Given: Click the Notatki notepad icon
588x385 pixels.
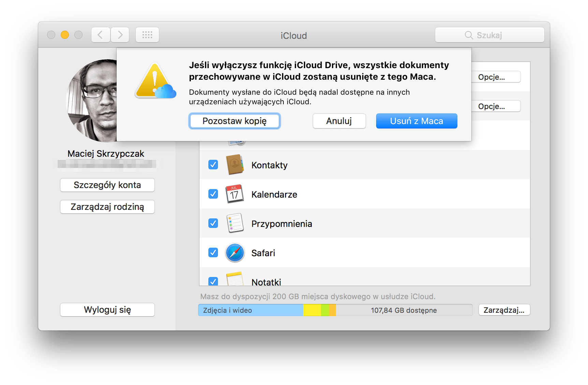Looking at the screenshot, I should [235, 279].
